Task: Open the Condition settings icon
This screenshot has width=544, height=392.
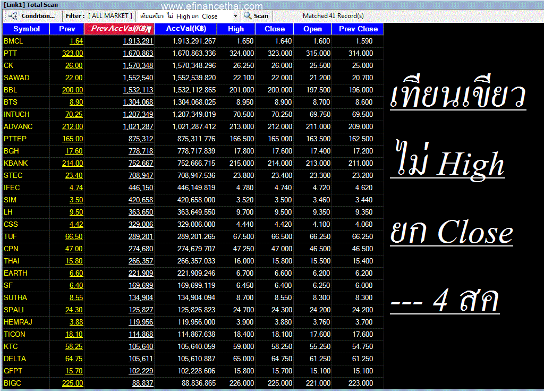Action: [13, 16]
